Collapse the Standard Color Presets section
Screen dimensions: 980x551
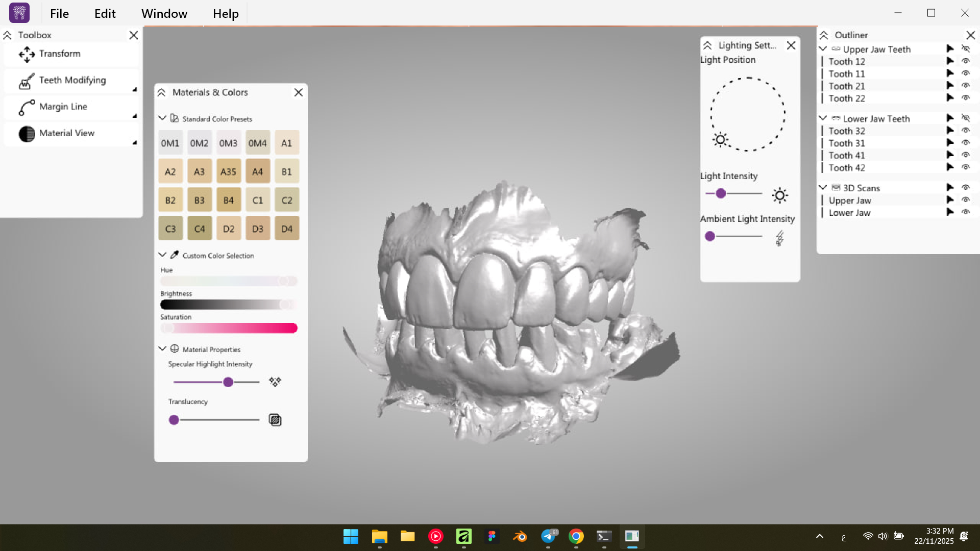[x=162, y=118]
